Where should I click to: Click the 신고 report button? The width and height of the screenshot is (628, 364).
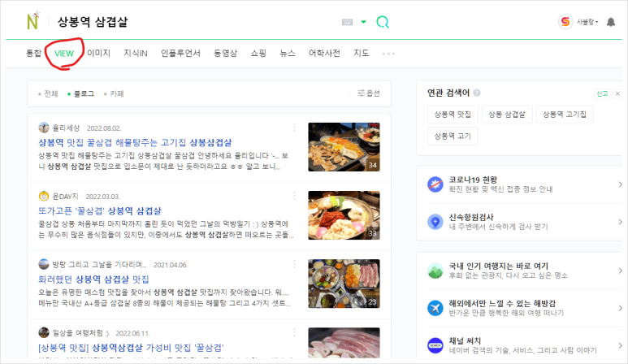[602, 93]
